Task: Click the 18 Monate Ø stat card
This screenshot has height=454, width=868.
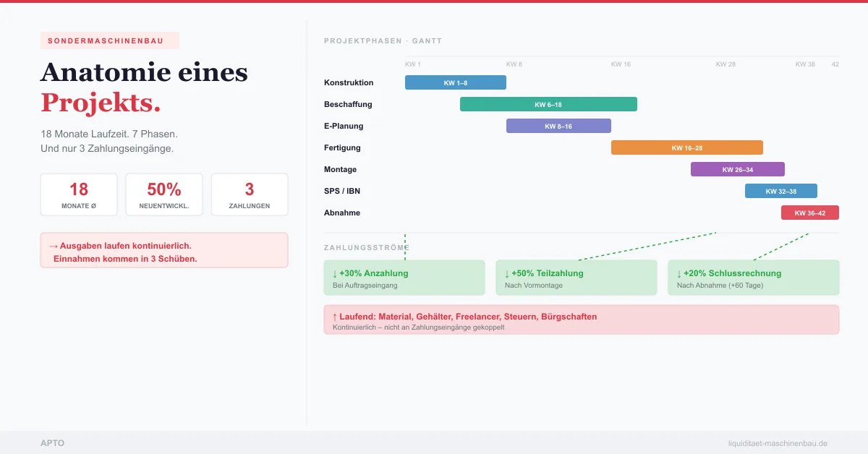Action: pyautogui.click(x=79, y=194)
